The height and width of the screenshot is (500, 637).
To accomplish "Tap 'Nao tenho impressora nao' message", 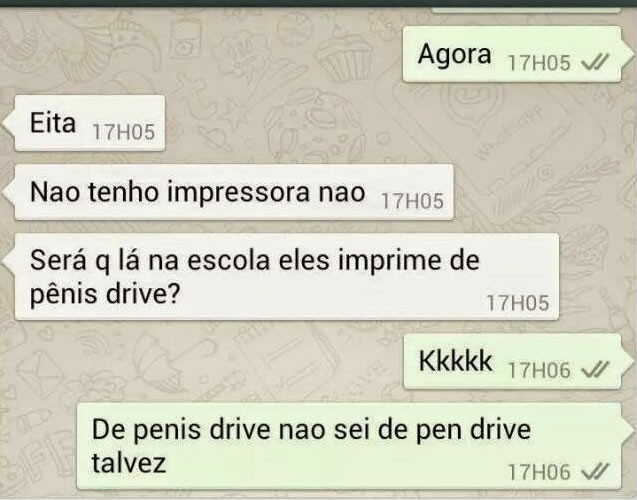I will [234, 192].
